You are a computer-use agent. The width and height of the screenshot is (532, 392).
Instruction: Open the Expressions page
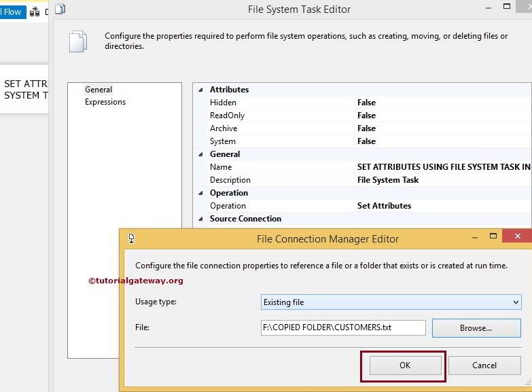[x=105, y=102]
